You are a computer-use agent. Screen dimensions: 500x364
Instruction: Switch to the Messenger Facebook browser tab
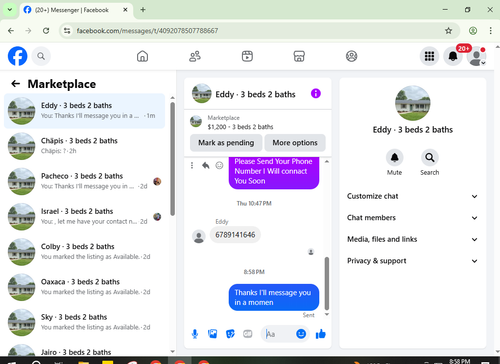tap(76, 10)
